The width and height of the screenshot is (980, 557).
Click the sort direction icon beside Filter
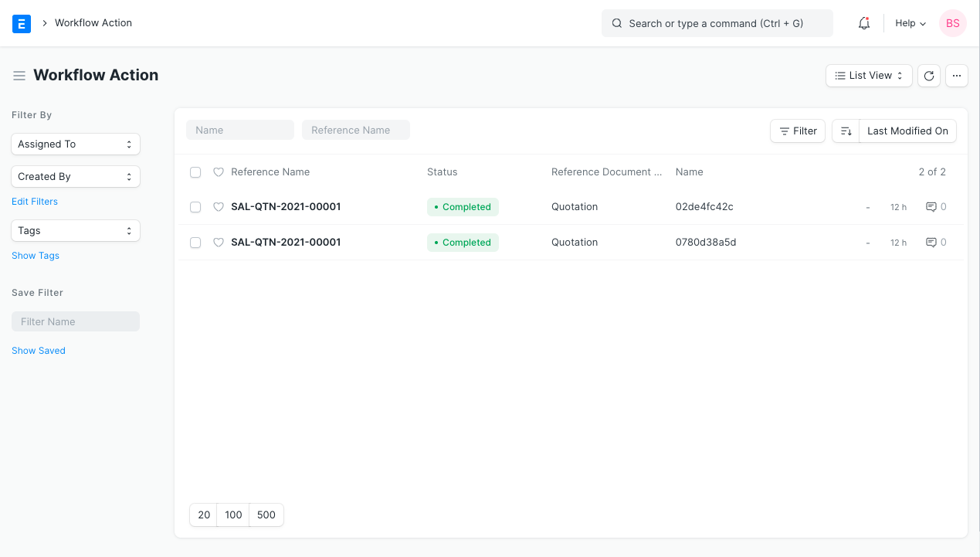pyautogui.click(x=845, y=131)
